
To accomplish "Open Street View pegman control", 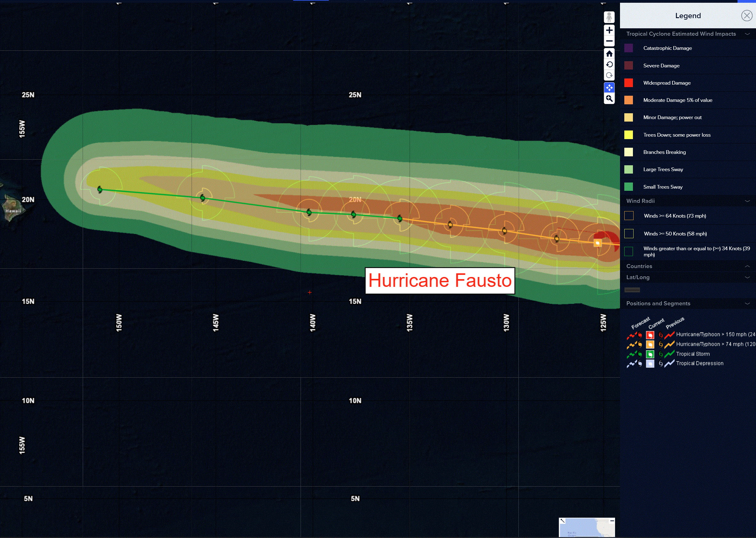I will click(609, 17).
